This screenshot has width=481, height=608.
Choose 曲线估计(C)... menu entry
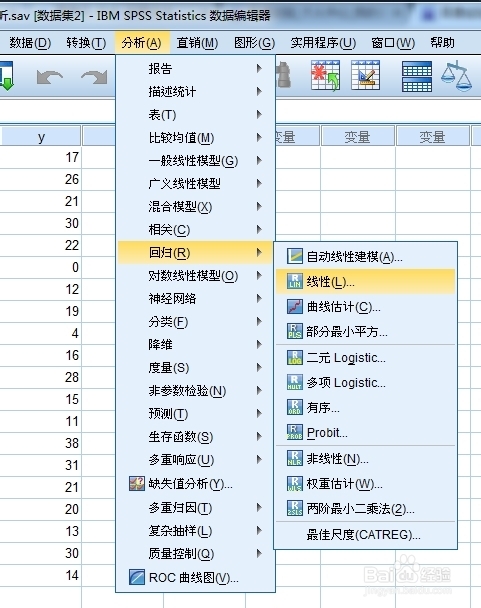point(365,306)
